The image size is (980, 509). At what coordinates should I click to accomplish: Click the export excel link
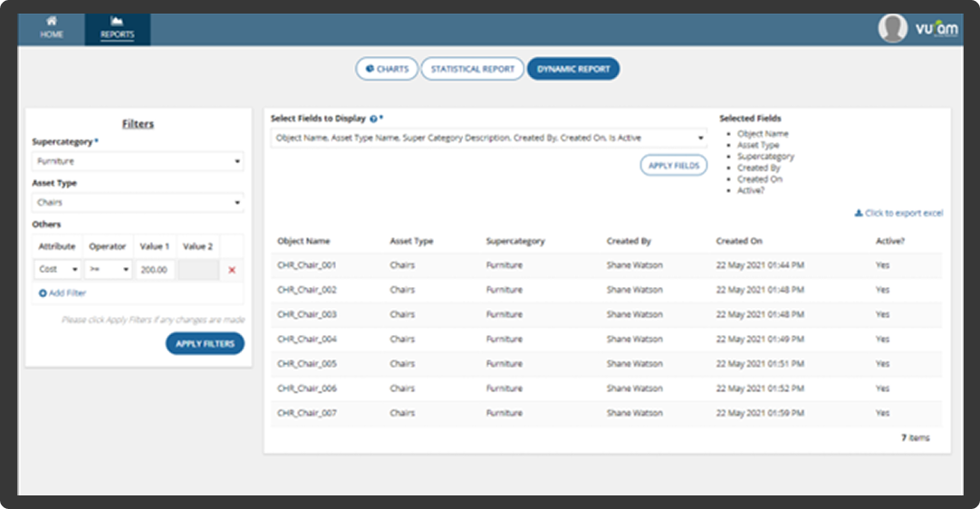[898, 213]
